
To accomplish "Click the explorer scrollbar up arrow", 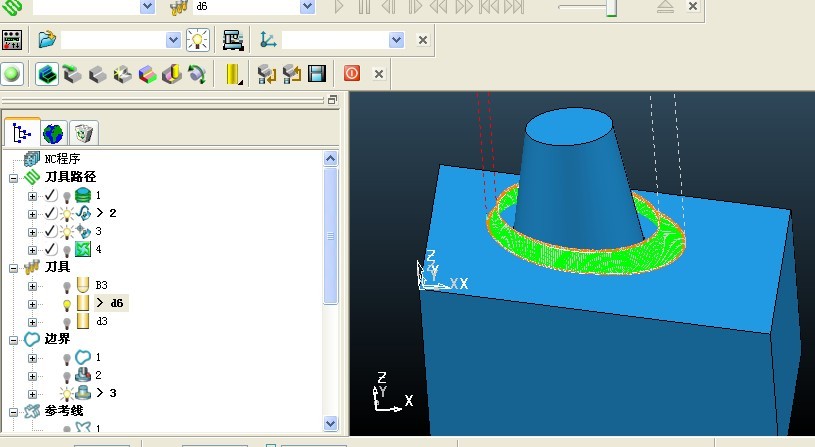I will pyautogui.click(x=331, y=159).
